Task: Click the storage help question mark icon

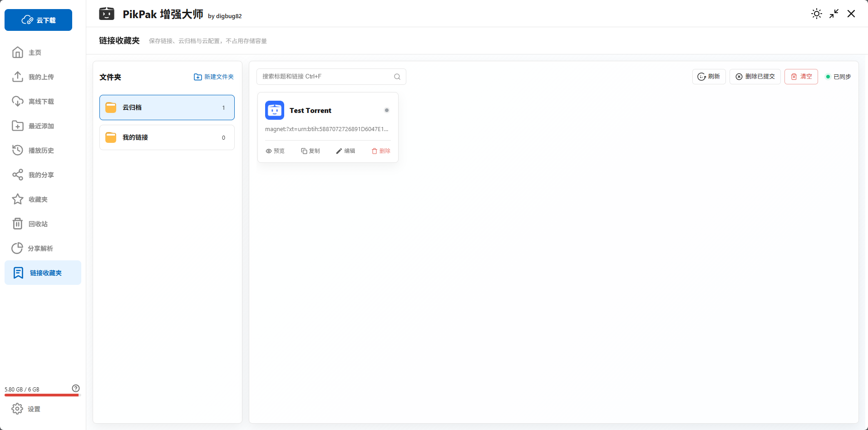Action: 76,388
